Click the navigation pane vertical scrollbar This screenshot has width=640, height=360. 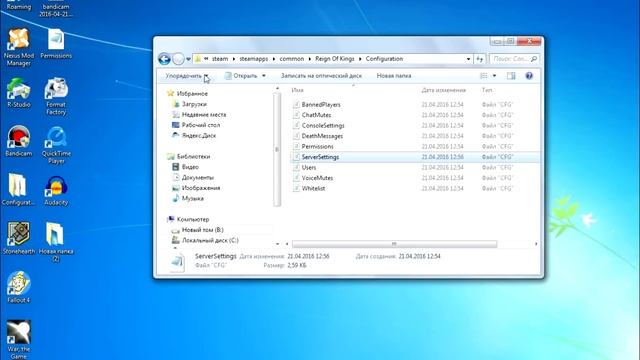point(277,149)
